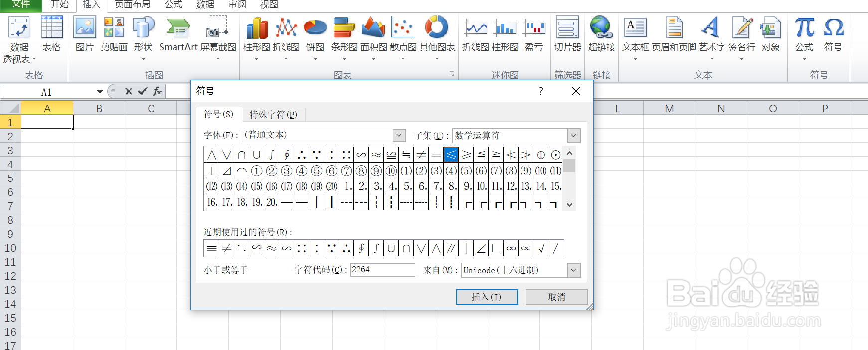
Task: Open the 文件 (File) tab
Action: (x=21, y=5)
